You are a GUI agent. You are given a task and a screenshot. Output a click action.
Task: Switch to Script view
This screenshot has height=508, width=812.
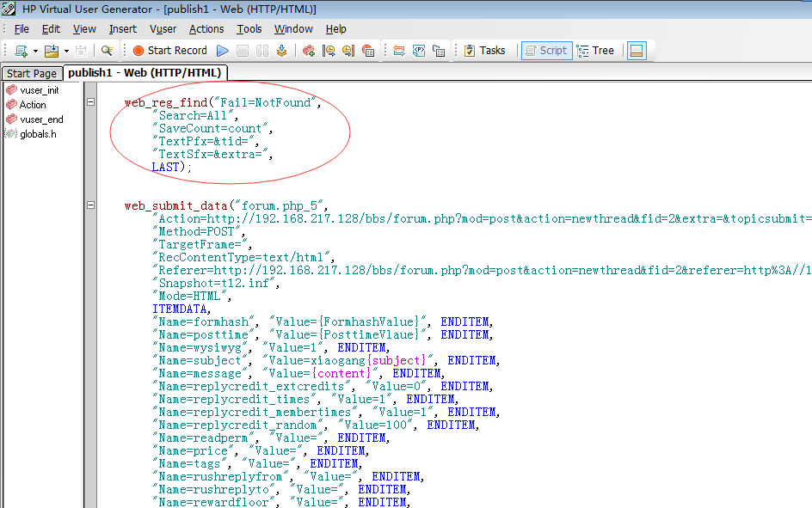547,51
